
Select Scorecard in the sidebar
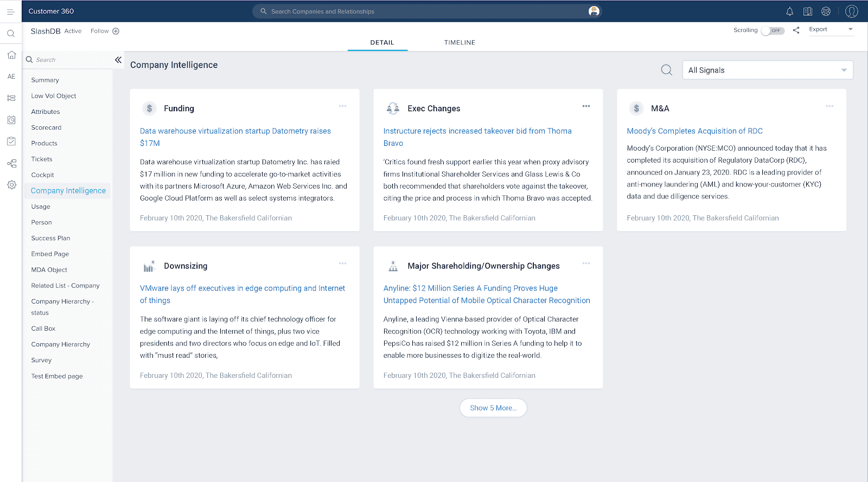(x=46, y=127)
